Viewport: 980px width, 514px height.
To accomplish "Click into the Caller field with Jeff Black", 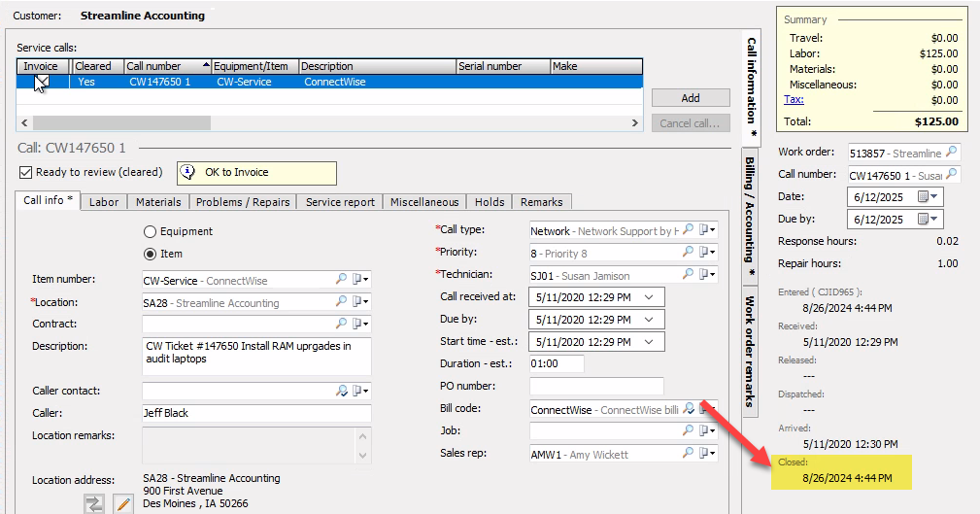I will click(256, 413).
